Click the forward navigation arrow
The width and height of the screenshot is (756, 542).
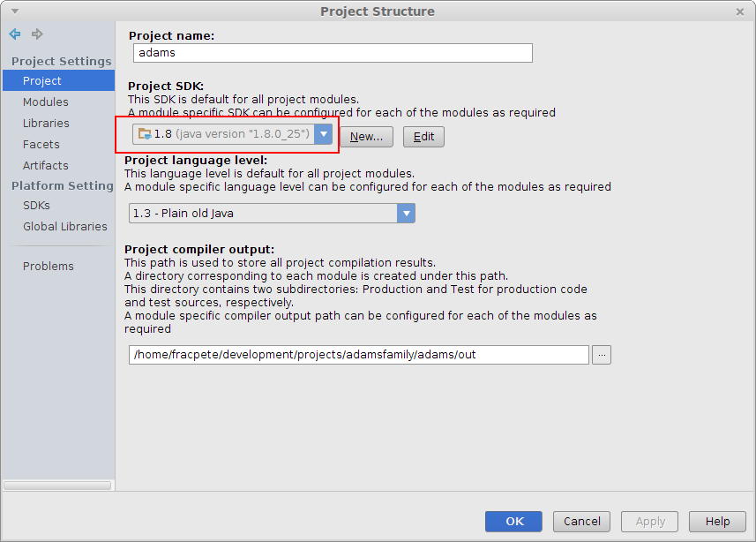pos(37,34)
